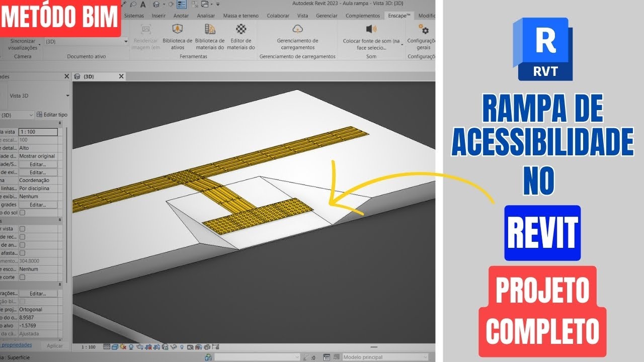Switch to the Colaborar ribbon tab
The height and width of the screenshot is (362, 644).
[x=278, y=16]
